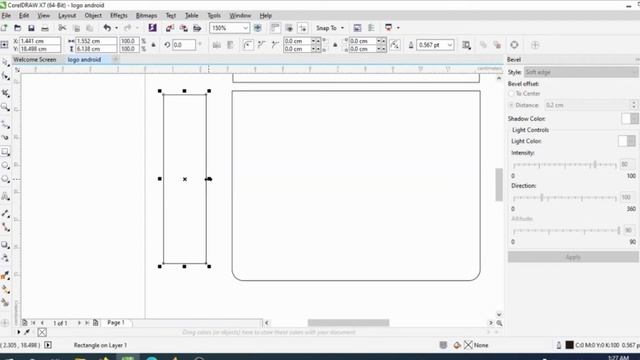Open the Effects menu
The image size is (640, 360).
(x=119, y=16)
